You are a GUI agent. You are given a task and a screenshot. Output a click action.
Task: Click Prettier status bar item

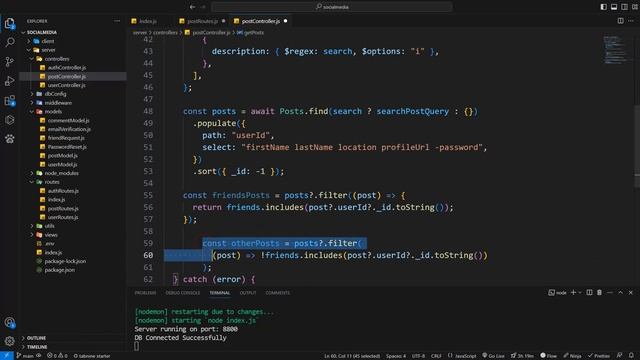[599, 356]
